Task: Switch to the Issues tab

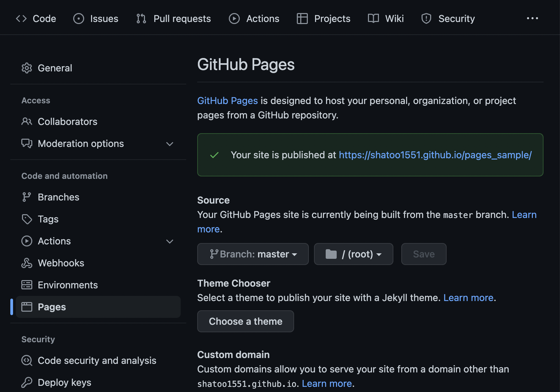Action: pyautogui.click(x=96, y=19)
